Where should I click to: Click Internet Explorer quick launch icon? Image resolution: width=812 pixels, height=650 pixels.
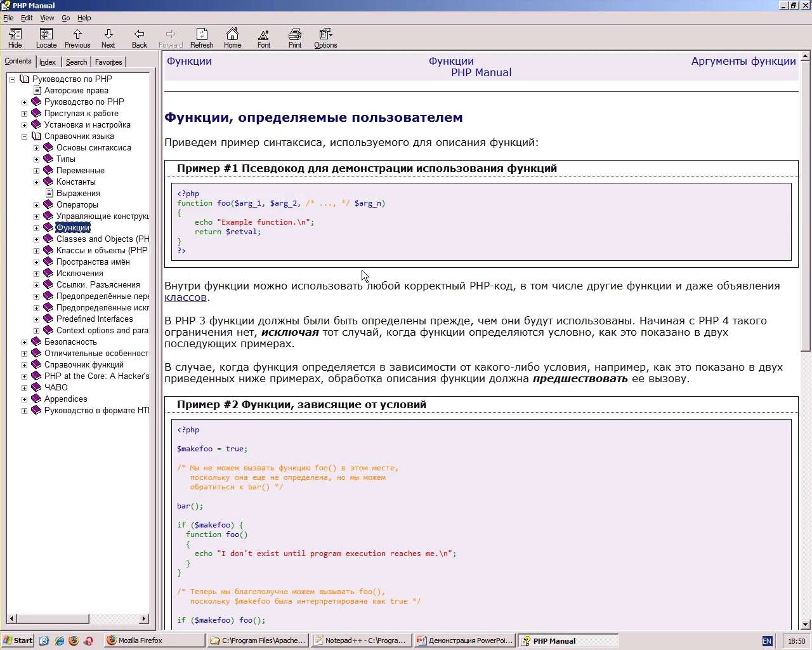[x=59, y=640]
